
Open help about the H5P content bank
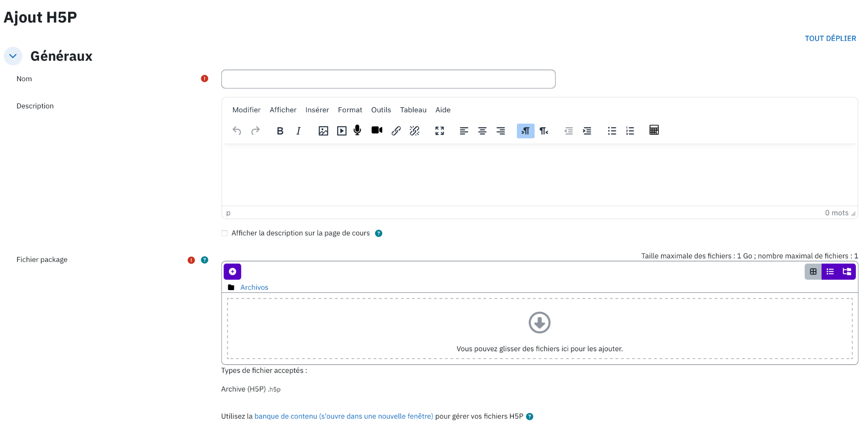pyautogui.click(x=529, y=416)
